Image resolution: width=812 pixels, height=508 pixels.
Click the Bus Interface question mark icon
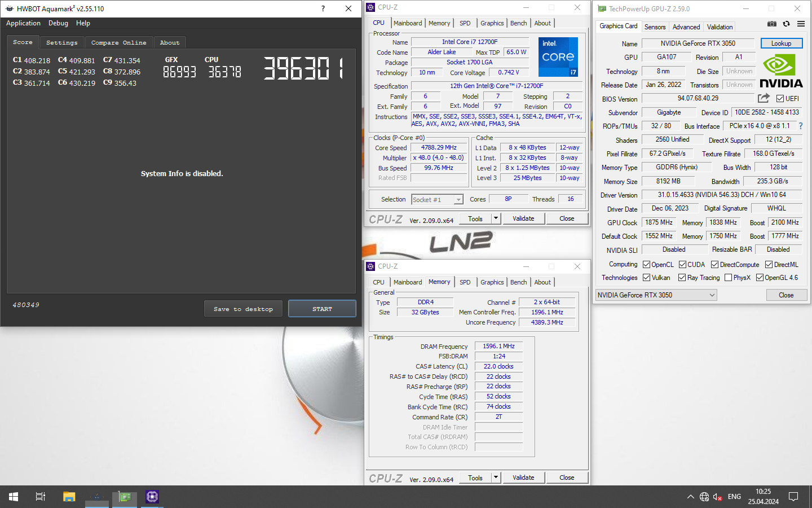pos(800,126)
